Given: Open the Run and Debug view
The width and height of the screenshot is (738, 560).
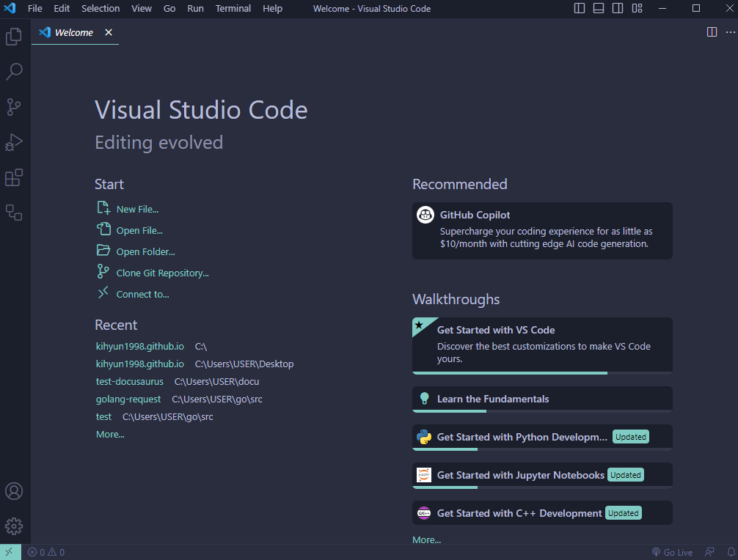Looking at the screenshot, I should click(14, 142).
